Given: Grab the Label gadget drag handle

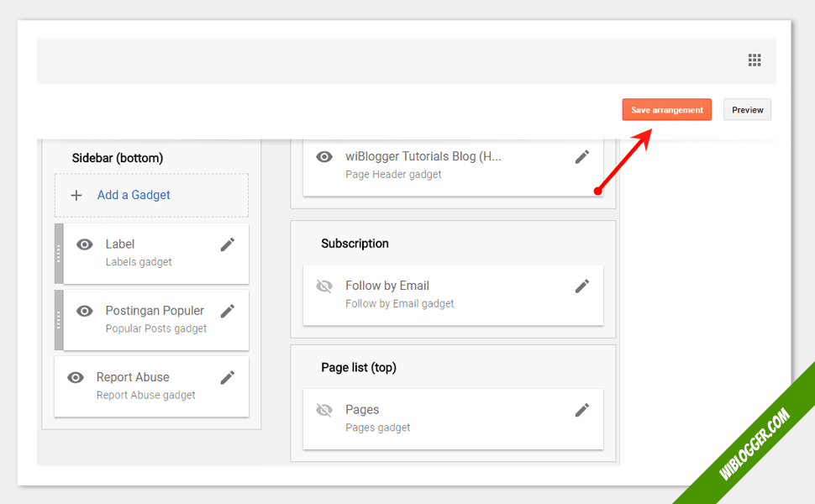Looking at the screenshot, I should (59, 253).
